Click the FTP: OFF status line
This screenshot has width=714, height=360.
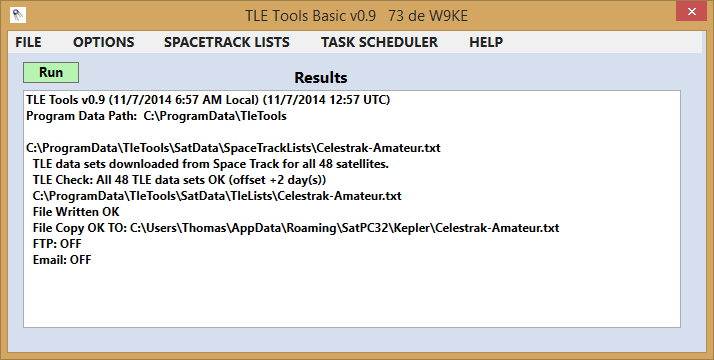(57, 243)
